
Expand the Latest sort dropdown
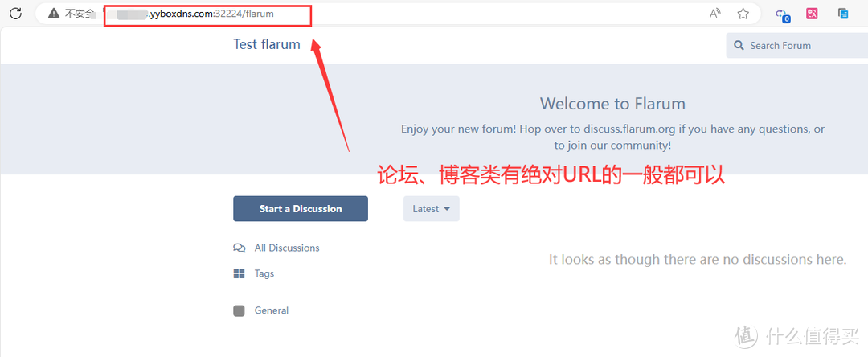point(432,209)
